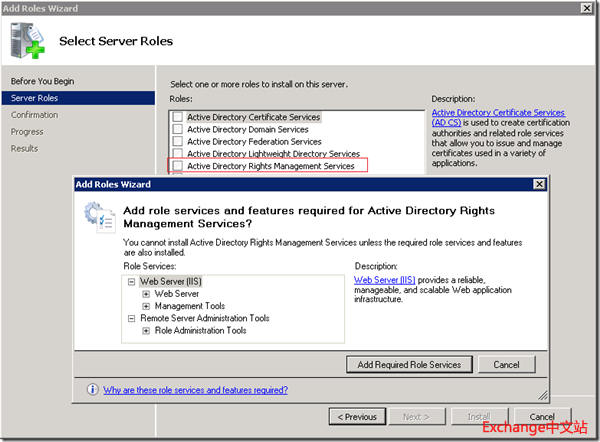Screen dimensions: 600x442
Task: Open the 'Why are these role services required' link
Action: pyautogui.click(x=195, y=390)
